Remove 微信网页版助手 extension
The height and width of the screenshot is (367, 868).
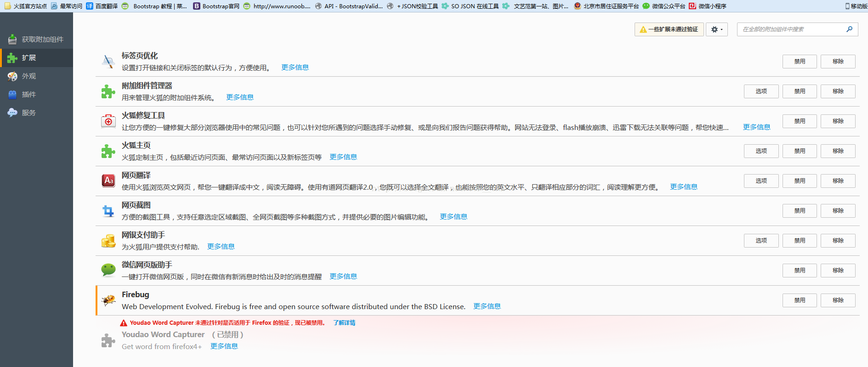[838, 271]
